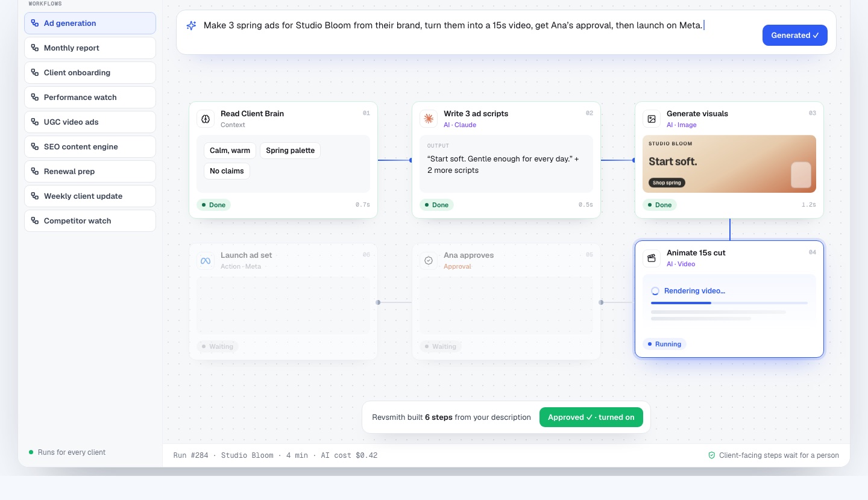Open the Ad generation workflow
The image size is (868, 500).
[x=90, y=23]
